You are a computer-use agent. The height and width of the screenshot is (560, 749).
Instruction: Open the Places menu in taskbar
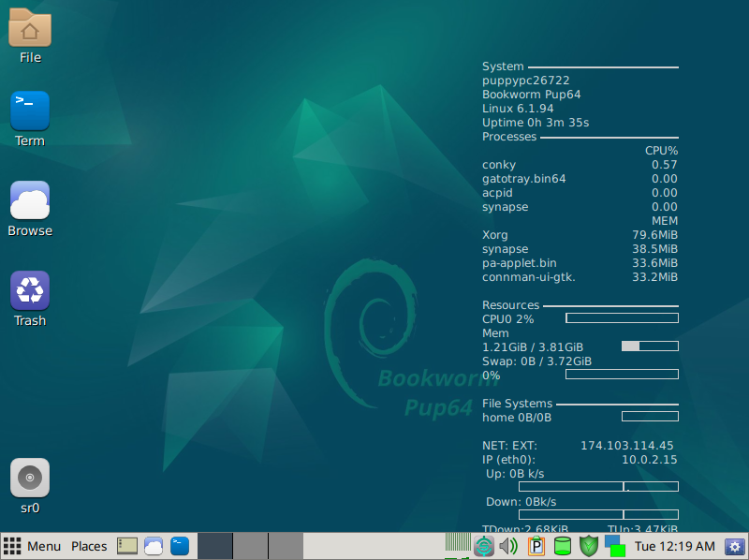click(x=89, y=546)
